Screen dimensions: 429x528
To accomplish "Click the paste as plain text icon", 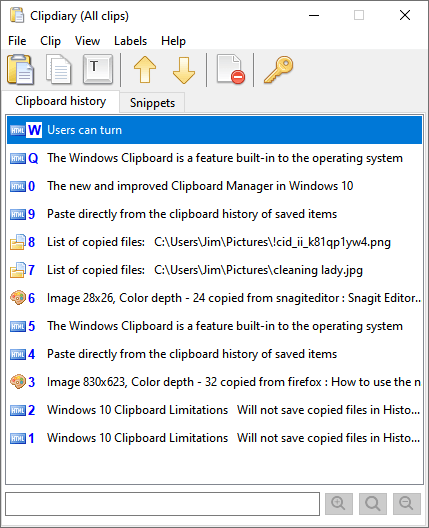I will pos(98,69).
